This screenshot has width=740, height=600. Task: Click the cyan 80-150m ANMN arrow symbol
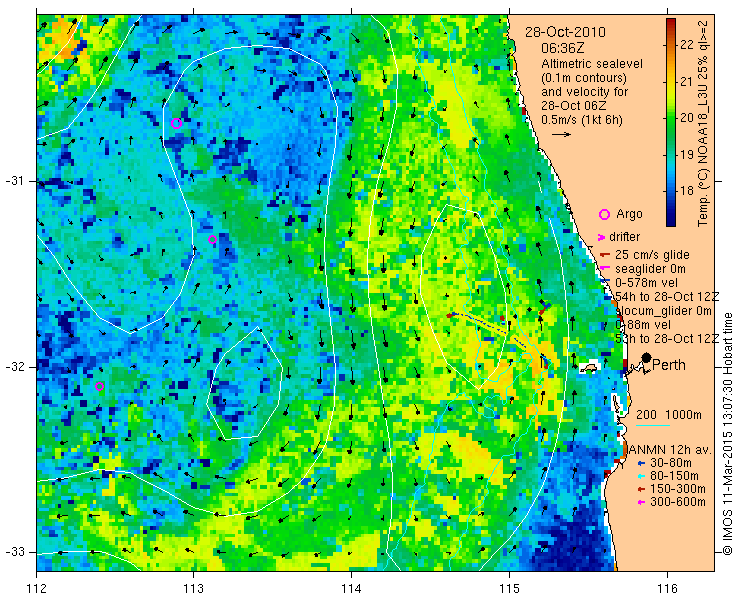click(641, 476)
